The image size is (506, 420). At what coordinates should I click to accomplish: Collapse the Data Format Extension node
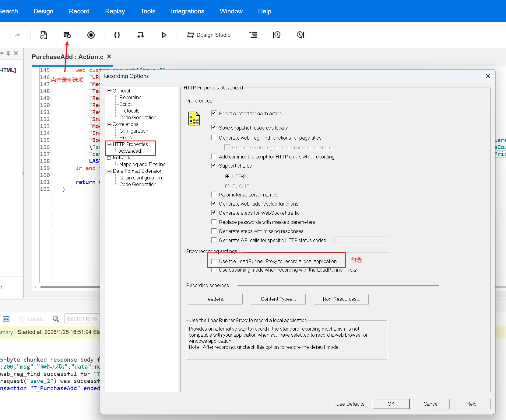[109, 171]
